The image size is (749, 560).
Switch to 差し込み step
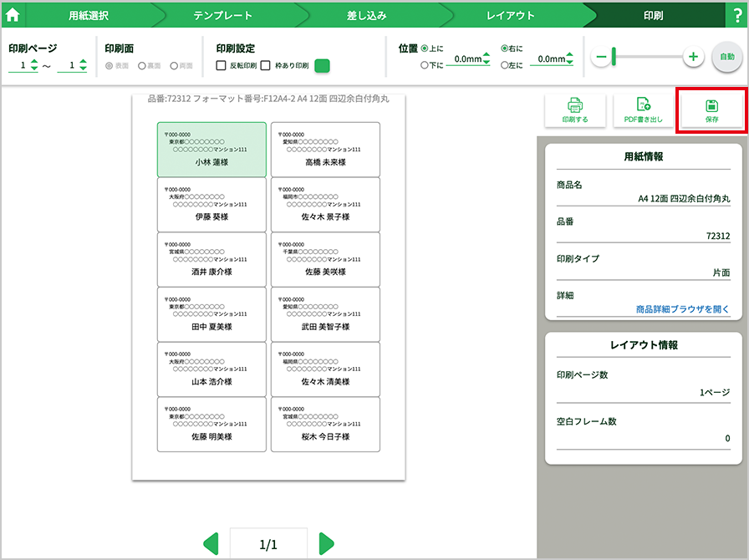pyautogui.click(x=366, y=15)
